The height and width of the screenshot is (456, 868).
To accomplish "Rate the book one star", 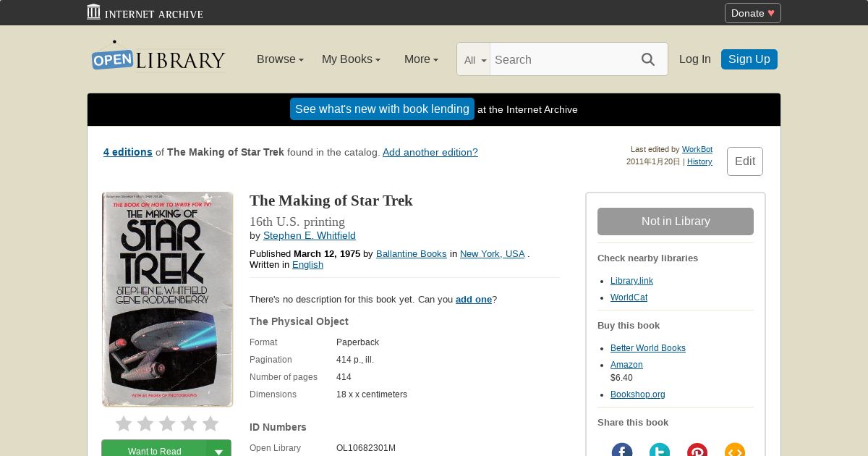I will [124, 423].
